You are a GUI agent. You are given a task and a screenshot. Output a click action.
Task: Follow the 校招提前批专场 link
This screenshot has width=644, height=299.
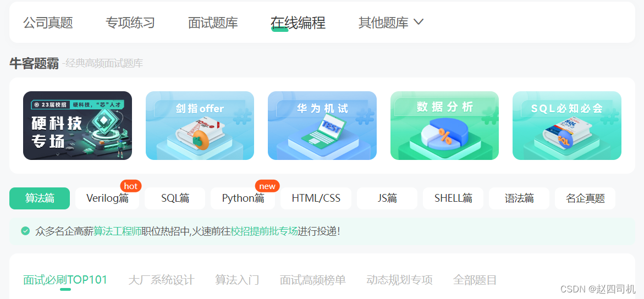[263, 231]
